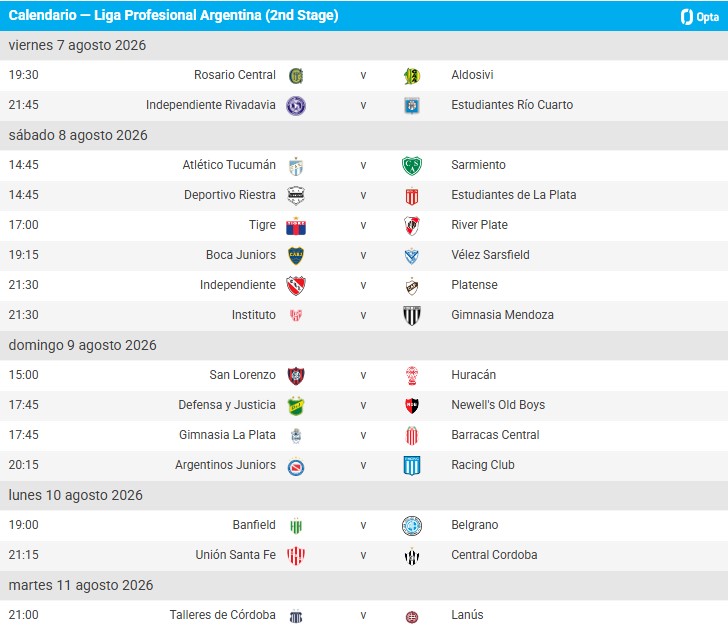Open the Talleres de Córdoba team link
Screen dimensions: 728x636
click(x=222, y=615)
